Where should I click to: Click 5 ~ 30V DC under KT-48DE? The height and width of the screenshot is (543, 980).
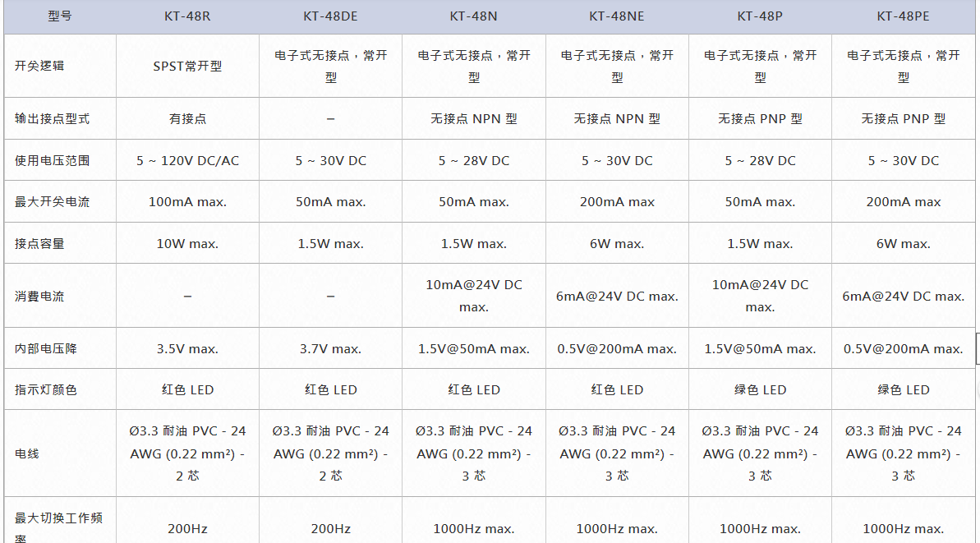point(330,160)
